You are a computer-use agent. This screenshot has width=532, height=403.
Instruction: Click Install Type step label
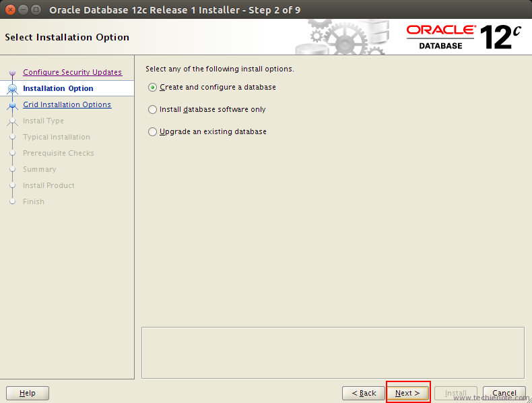point(43,121)
